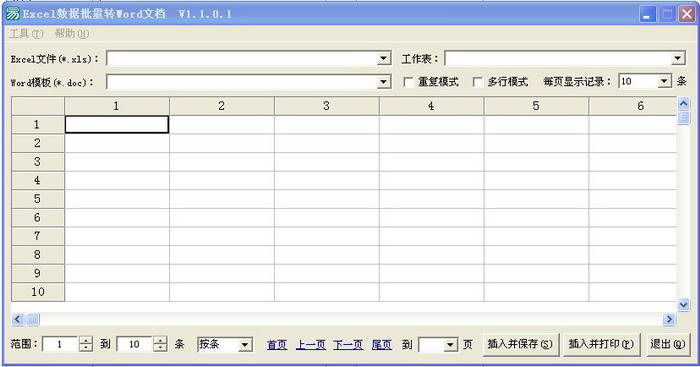Click the horizontal scrollbar left arrow
This screenshot has width=700, height=367.
tap(17, 319)
